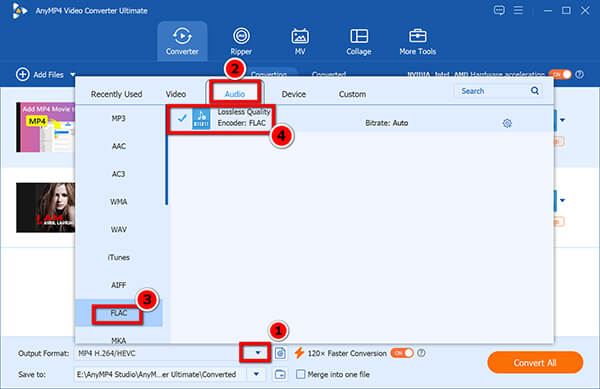Viewport: 600px width, 389px height.
Task: Select FLAC in format list
Action: (x=119, y=313)
